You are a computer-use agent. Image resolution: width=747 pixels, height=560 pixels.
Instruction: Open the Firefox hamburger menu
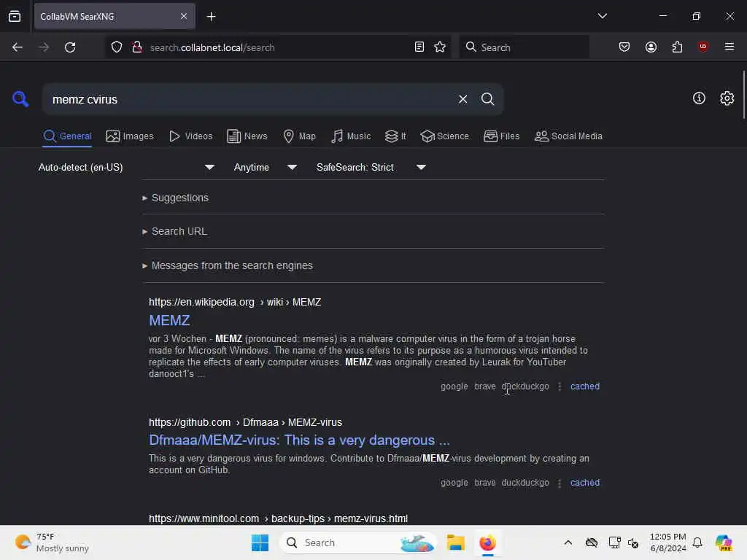click(729, 47)
